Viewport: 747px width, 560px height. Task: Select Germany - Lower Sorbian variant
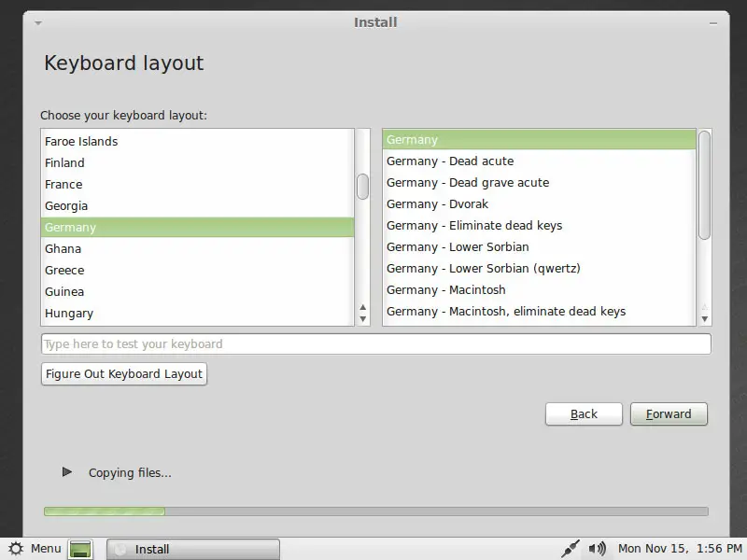click(540, 246)
